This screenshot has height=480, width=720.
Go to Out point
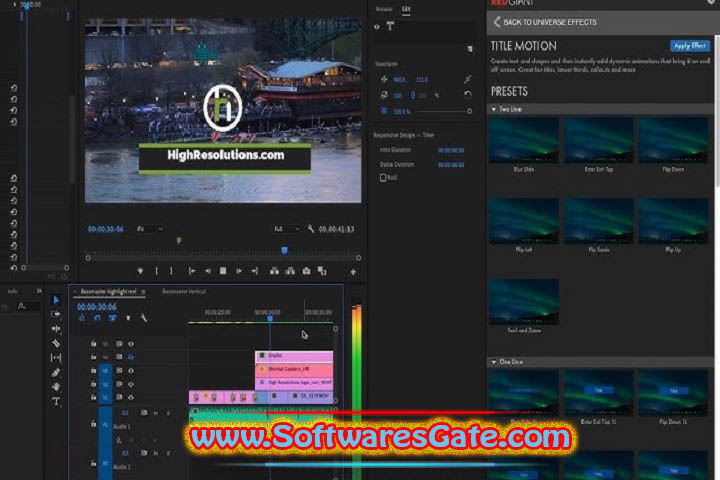(x=254, y=271)
